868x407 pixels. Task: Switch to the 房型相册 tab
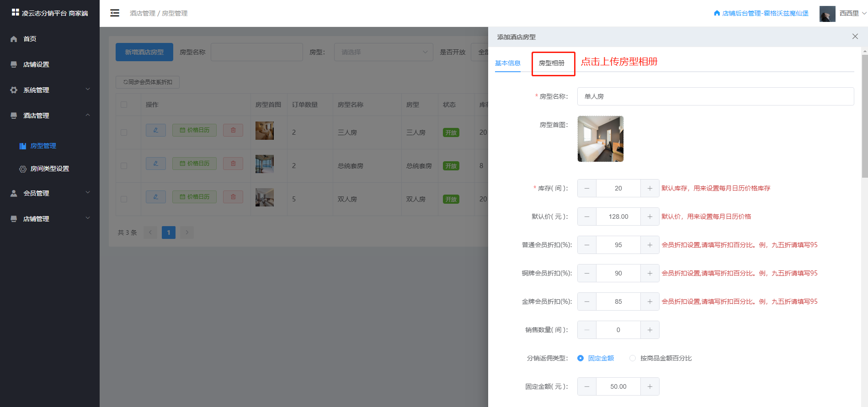552,63
